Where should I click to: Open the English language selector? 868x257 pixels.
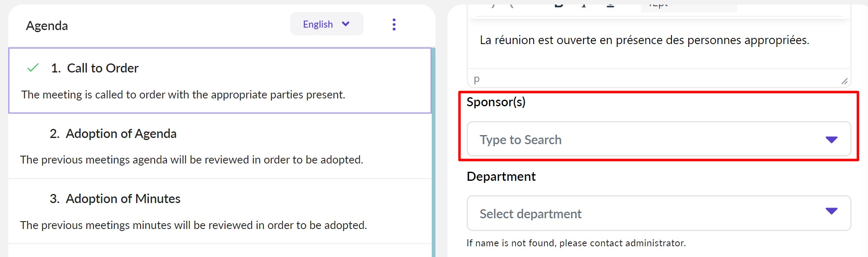point(326,24)
